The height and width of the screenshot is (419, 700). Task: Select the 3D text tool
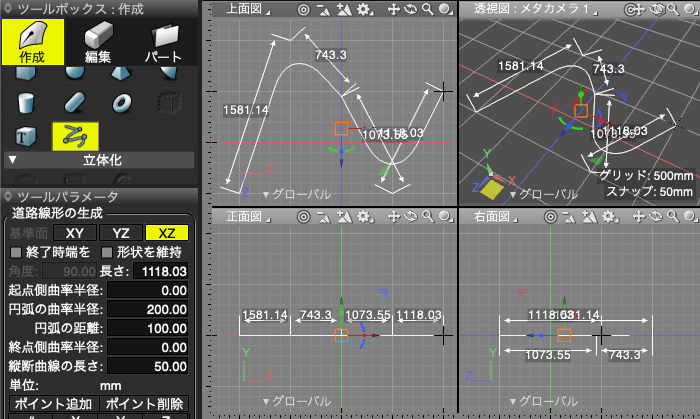[x=27, y=136]
